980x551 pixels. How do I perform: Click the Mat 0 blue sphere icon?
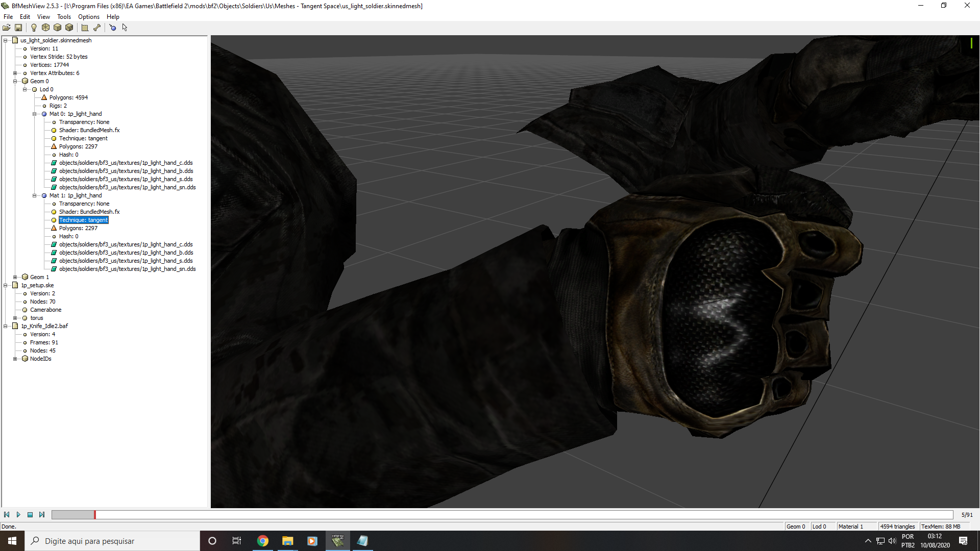44,114
